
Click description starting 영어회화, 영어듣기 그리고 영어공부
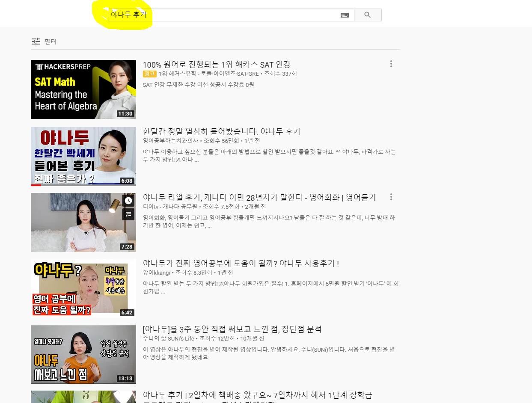point(269,222)
